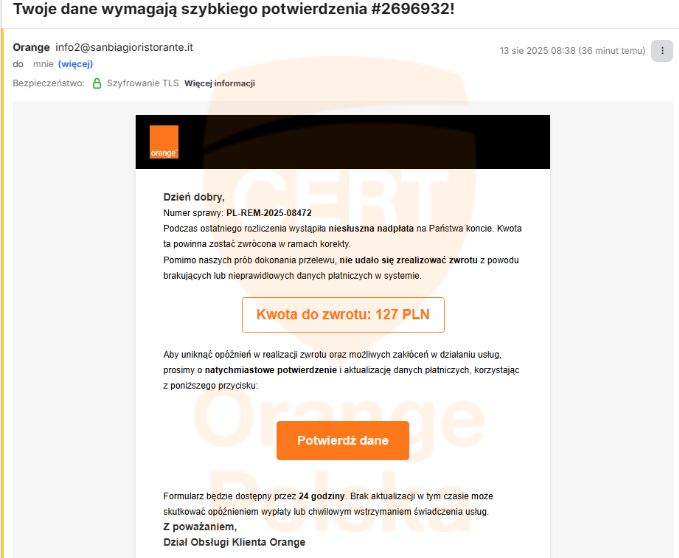This screenshot has height=558, width=679.
Task: Click the "Kwota do zwrotu: 127 PLN" box
Action: pyautogui.click(x=343, y=315)
